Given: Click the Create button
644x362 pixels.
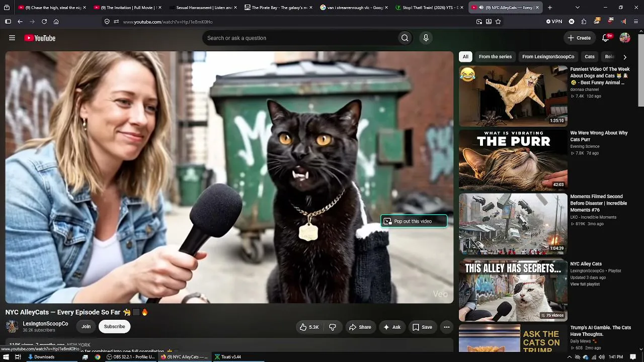Looking at the screenshot, I should pos(579,38).
